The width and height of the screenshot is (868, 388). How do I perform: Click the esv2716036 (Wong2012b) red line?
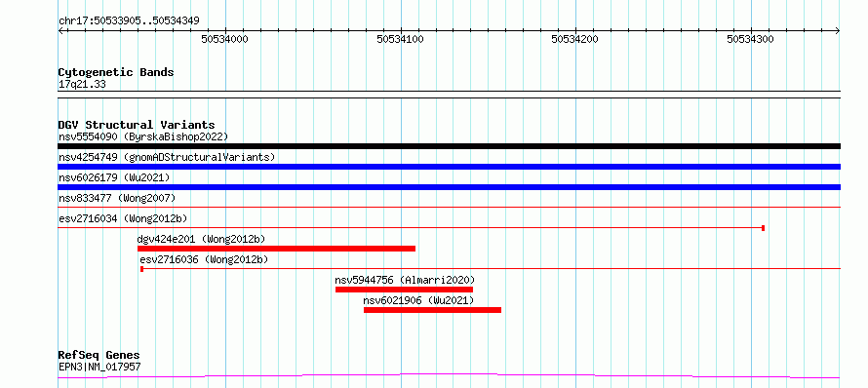coord(491,269)
